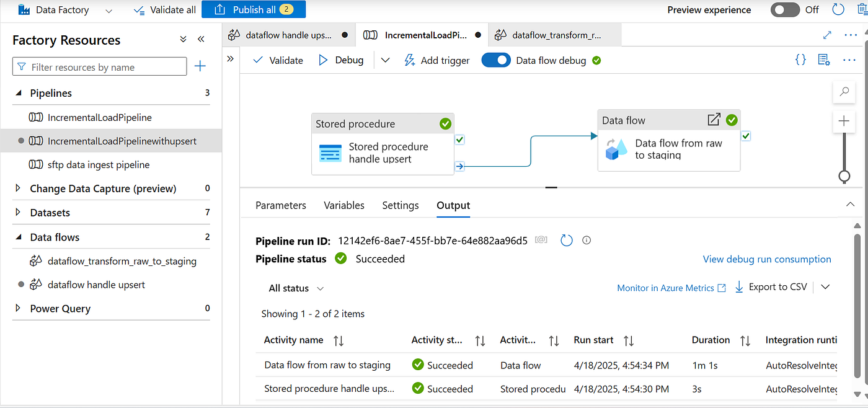
Task: Expand the Datasets section
Action: point(18,213)
